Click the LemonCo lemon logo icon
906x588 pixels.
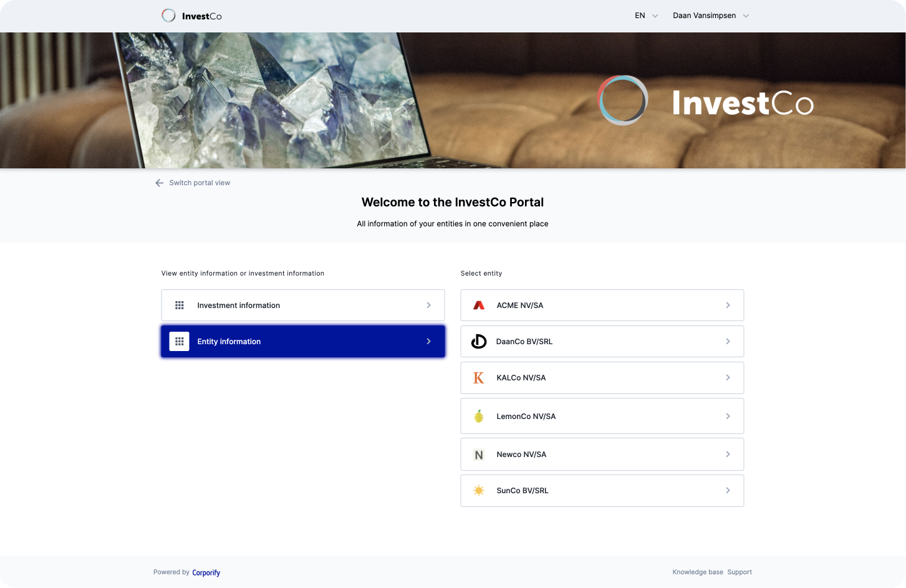[479, 416]
